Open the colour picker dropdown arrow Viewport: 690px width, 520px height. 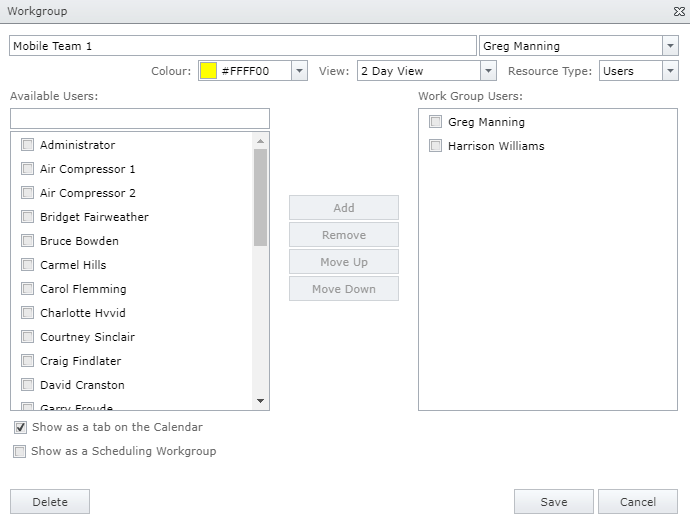tap(299, 71)
